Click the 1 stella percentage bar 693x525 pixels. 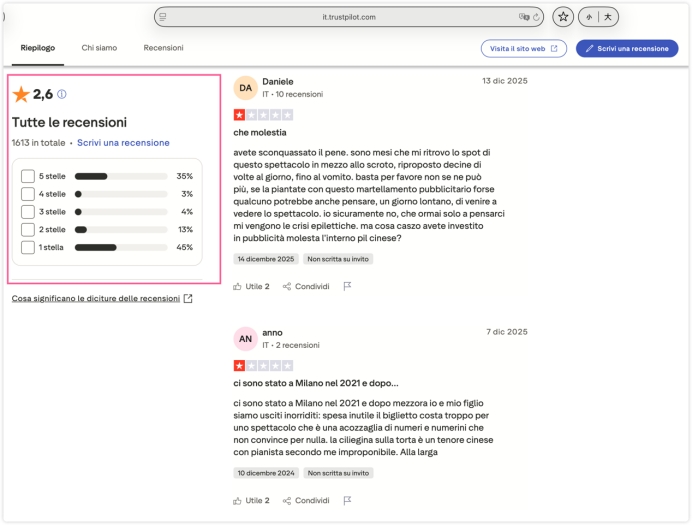121,247
